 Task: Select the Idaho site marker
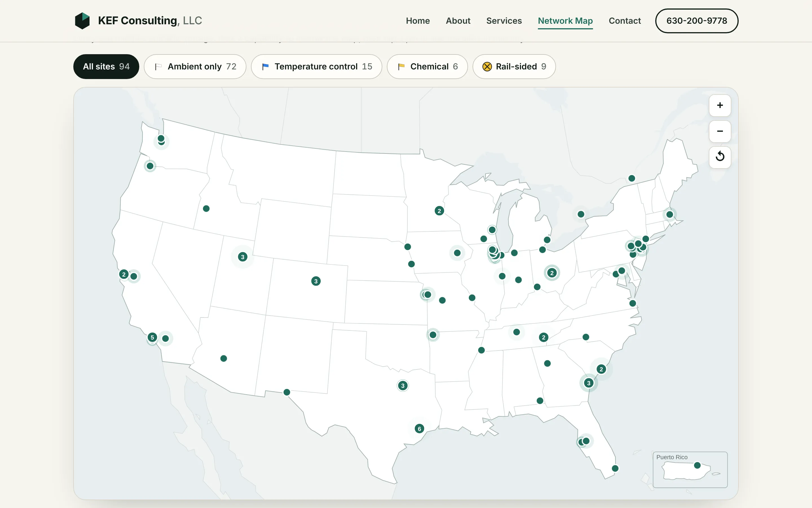(206, 209)
